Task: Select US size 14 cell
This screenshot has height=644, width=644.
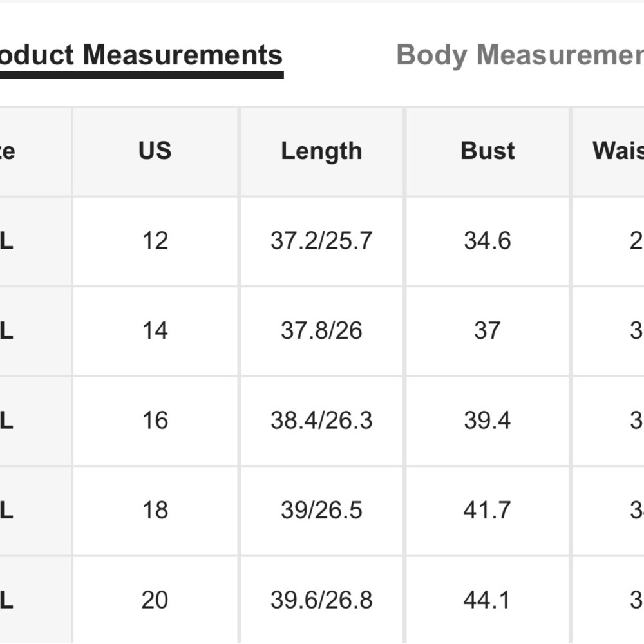Action: pos(155,331)
